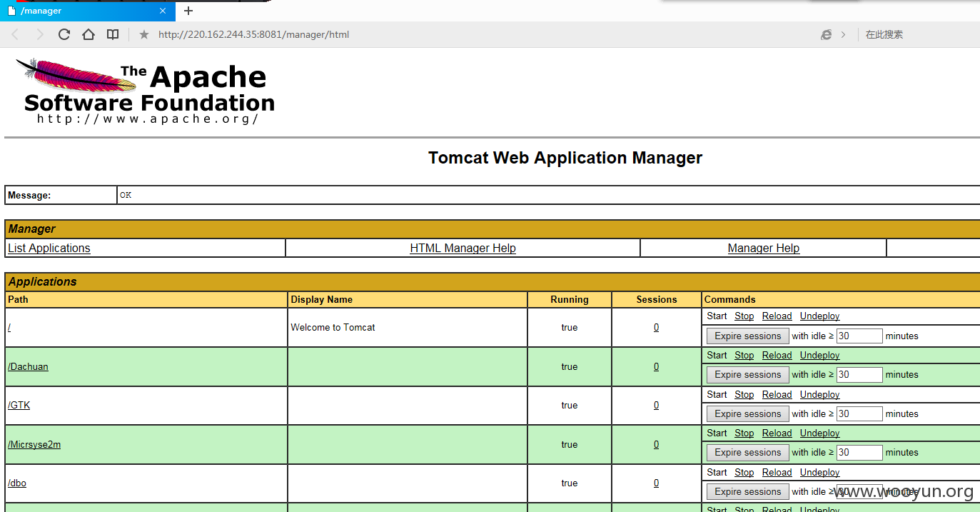The width and height of the screenshot is (980, 512).
Task: Reload the /dbo application
Action: (x=777, y=472)
